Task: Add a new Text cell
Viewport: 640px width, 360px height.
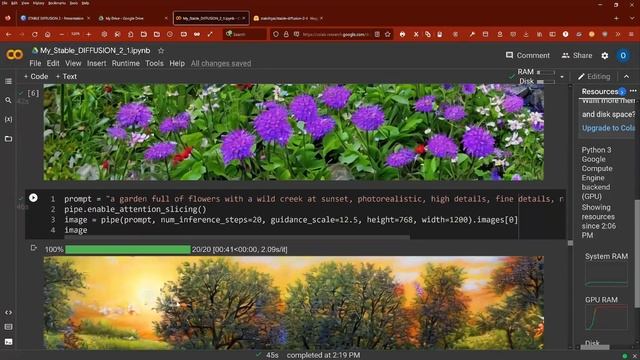Action: pos(66,77)
